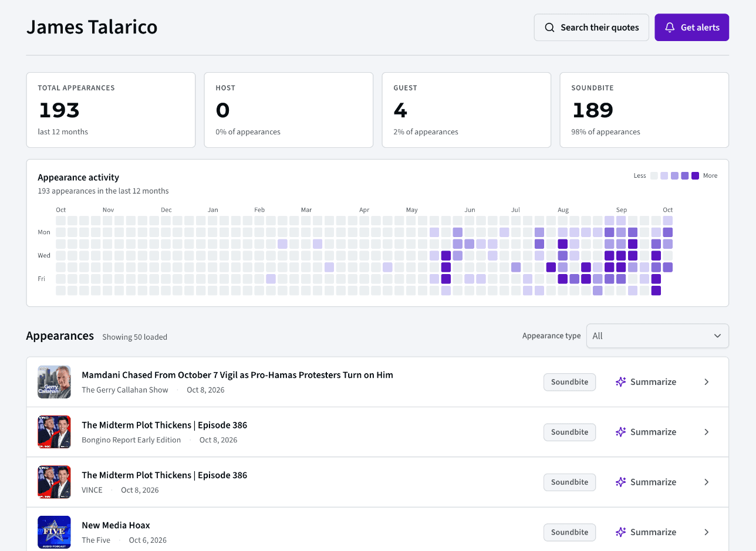
Task: Open the Bongino Report Early Edition thumbnail
Action: [x=54, y=432]
